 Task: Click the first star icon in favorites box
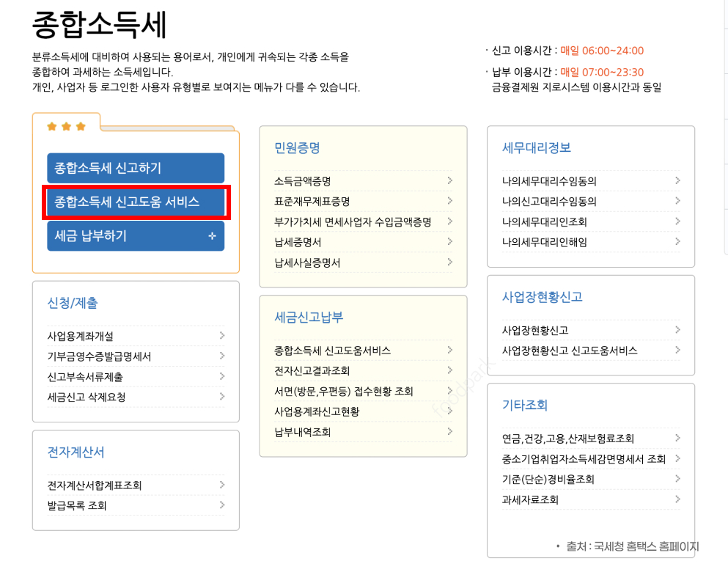[x=51, y=125]
